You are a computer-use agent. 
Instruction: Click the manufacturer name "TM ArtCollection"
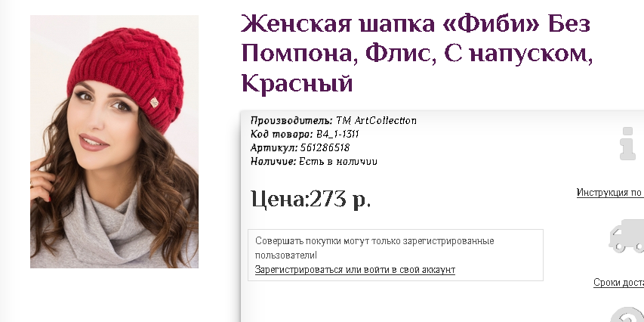click(x=376, y=120)
